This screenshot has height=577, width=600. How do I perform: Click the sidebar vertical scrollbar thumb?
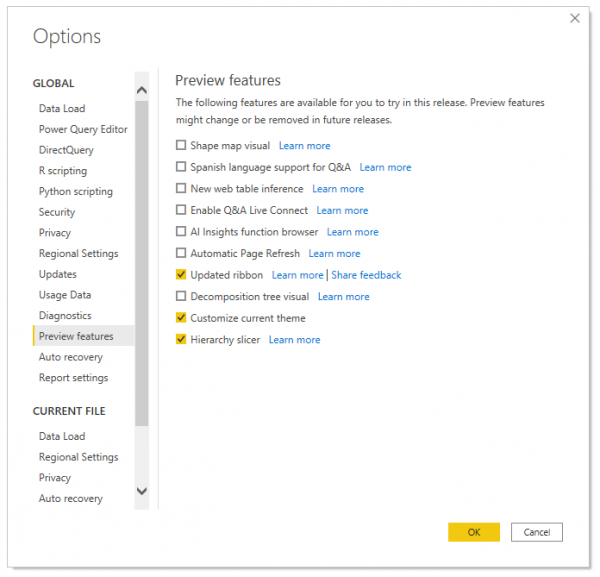(142, 263)
